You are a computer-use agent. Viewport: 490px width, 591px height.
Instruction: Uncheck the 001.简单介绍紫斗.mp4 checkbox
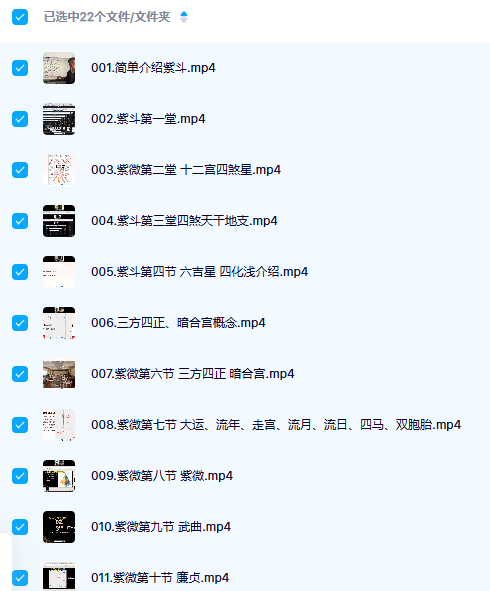(20, 68)
